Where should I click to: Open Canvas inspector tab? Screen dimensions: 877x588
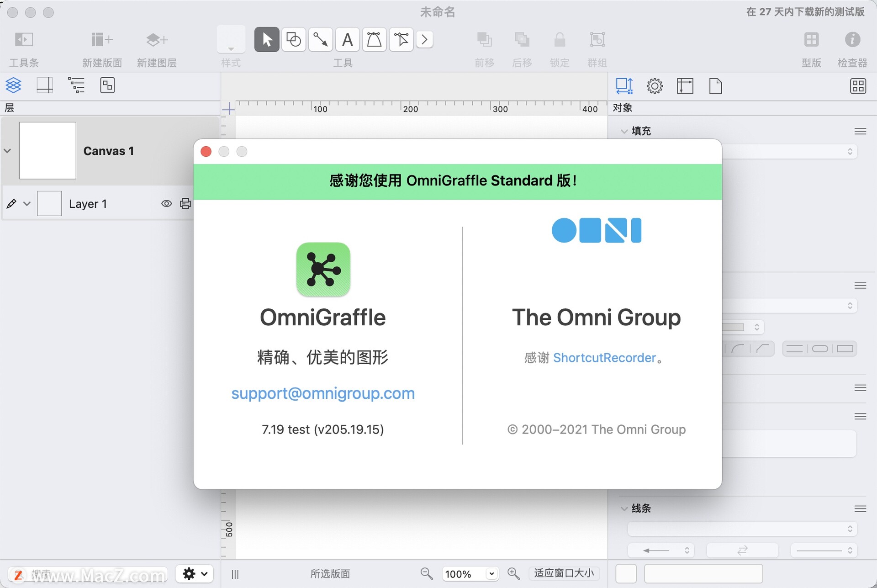(x=685, y=86)
